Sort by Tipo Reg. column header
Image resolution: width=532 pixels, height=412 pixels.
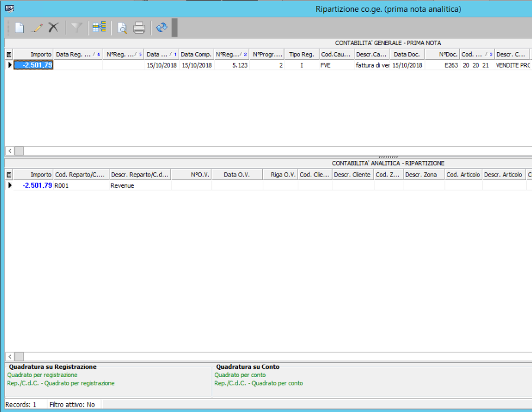point(301,54)
